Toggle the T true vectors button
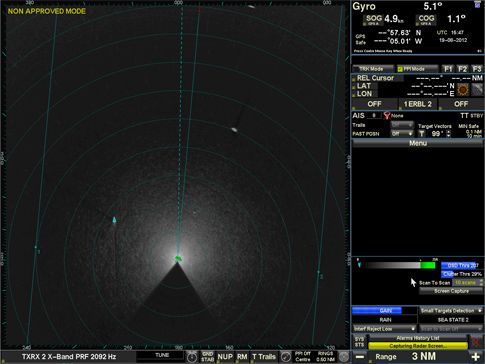The width and height of the screenshot is (485, 364). click(x=422, y=134)
